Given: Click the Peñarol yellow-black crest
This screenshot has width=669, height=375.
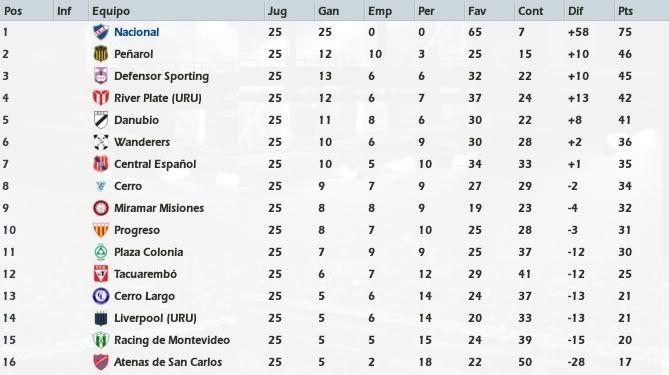Looking at the screenshot, I should point(101,54).
